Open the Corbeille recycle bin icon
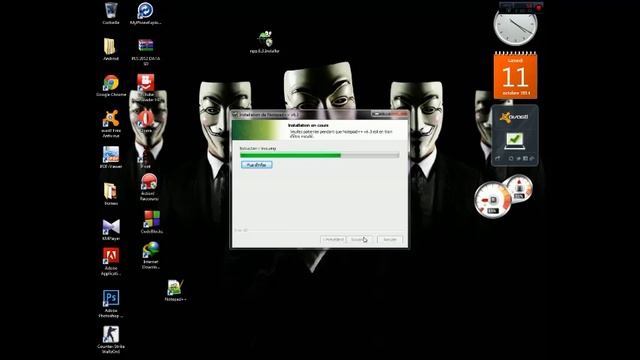Screen dimensions: 640x360 (111, 13)
